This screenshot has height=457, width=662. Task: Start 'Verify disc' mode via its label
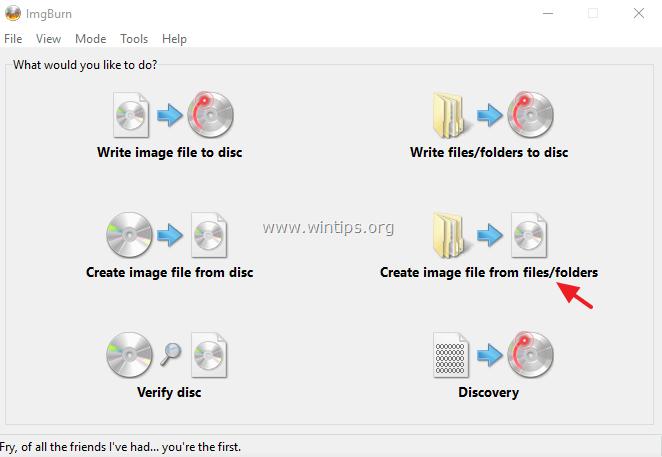pyautogui.click(x=169, y=392)
